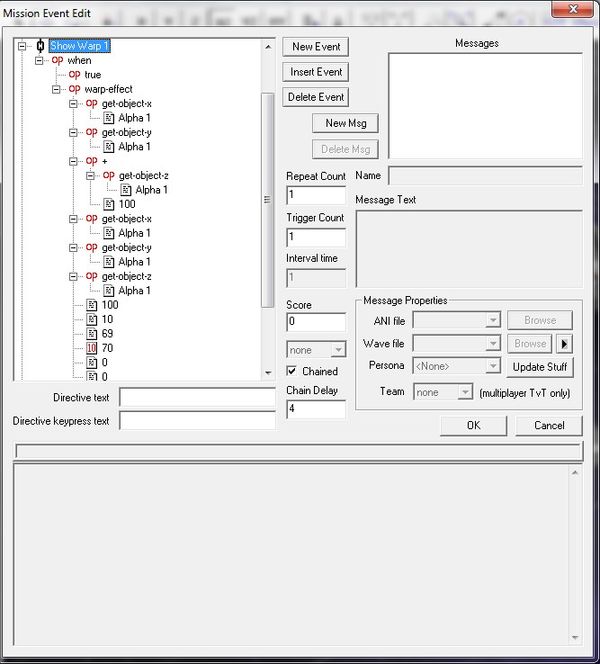Collapse the warp-effect tree node

coord(58,89)
